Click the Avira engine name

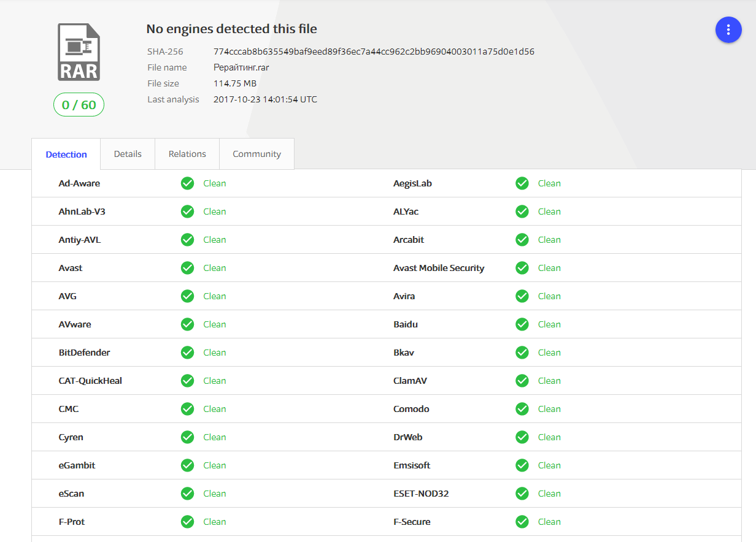pyautogui.click(x=404, y=296)
